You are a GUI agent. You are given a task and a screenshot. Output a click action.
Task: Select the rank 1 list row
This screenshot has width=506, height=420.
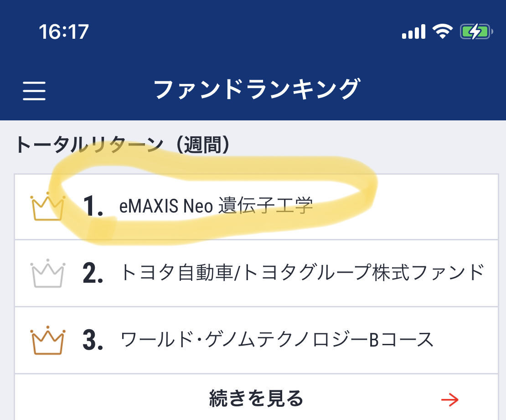pyautogui.click(x=253, y=206)
